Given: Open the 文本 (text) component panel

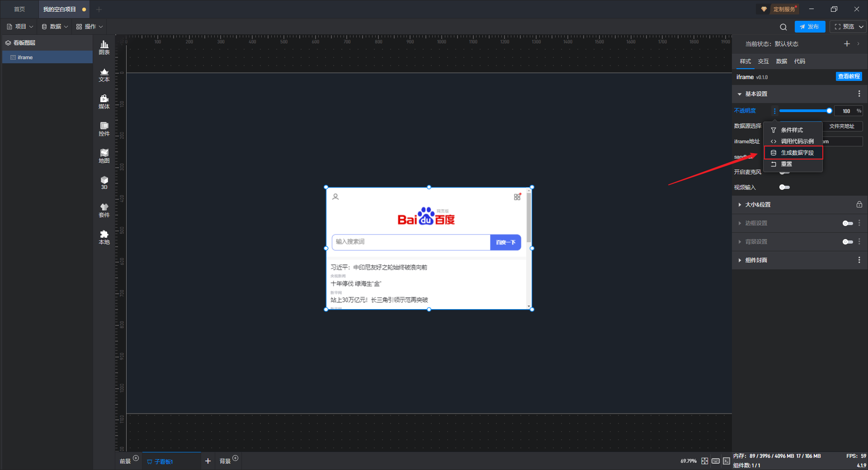Looking at the screenshot, I should click(x=104, y=75).
